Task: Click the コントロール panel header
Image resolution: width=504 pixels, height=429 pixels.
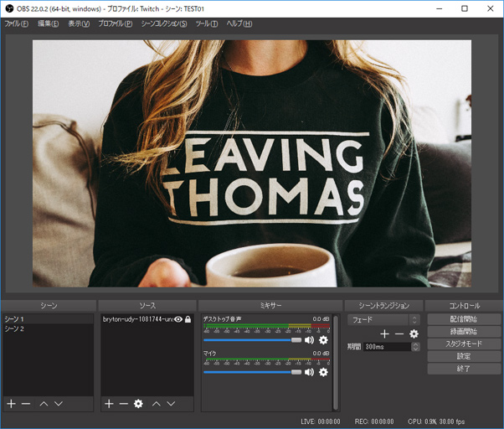Action: [x=464, y=306]
